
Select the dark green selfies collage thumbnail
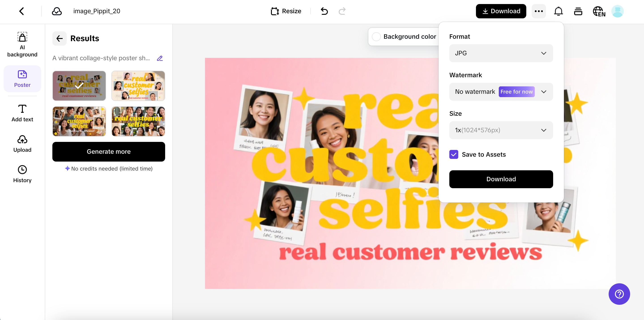click(x=138, y=121)
